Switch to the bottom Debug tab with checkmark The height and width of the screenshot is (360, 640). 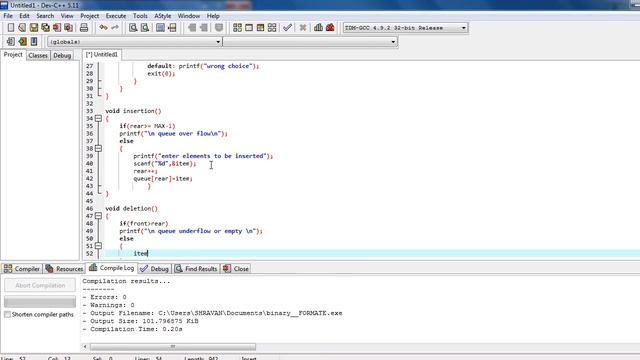[154, 269]
